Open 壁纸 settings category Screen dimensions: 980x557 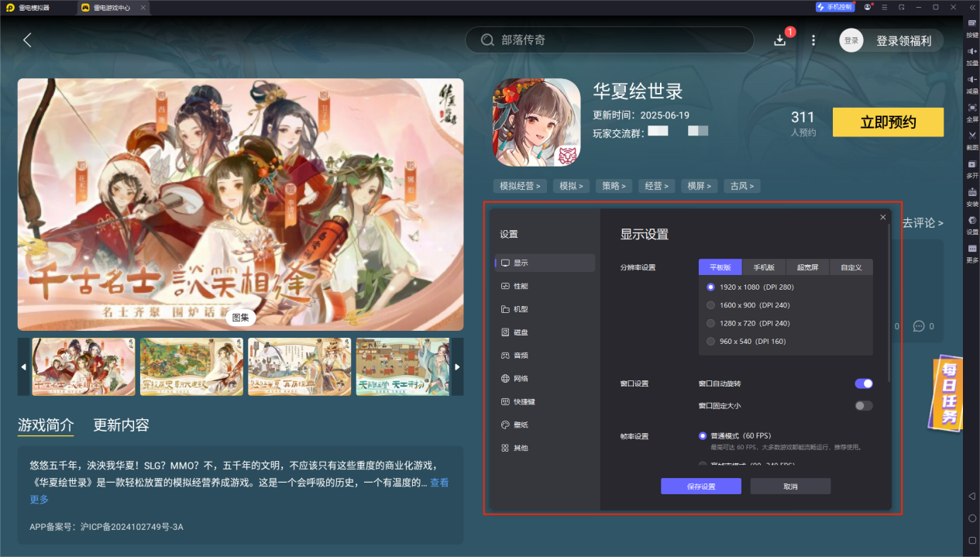pyautogui.click(x=545, y=425)
